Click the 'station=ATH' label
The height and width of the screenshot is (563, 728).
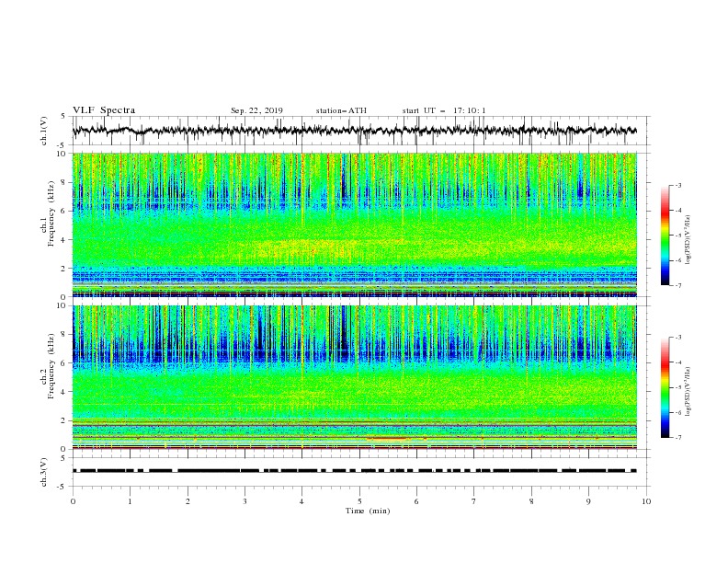[x=341, y=110]
